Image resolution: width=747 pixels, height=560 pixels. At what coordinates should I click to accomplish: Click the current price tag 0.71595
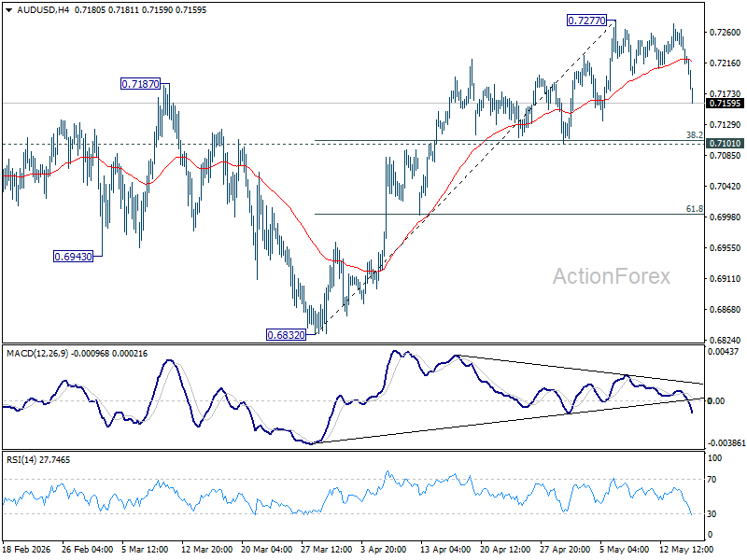(x=726, y=104)
